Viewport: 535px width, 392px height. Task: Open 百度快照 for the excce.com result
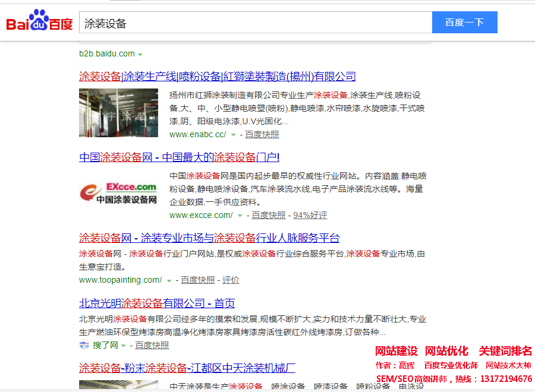point(269,215)
